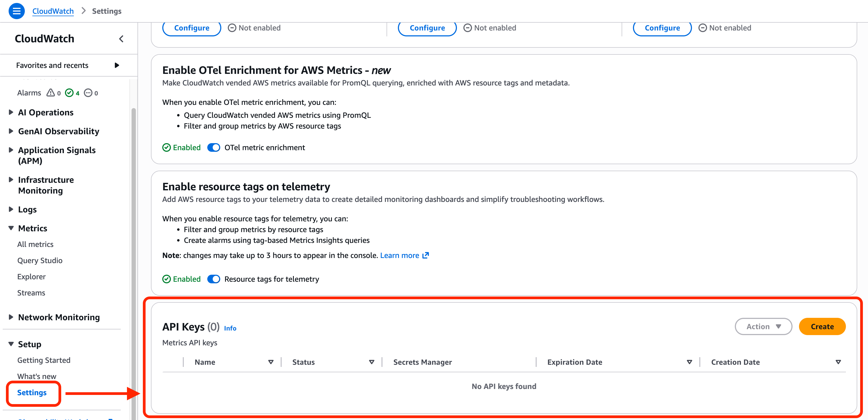Click the Create API key button
868x420 pixels.
point(822,326)
